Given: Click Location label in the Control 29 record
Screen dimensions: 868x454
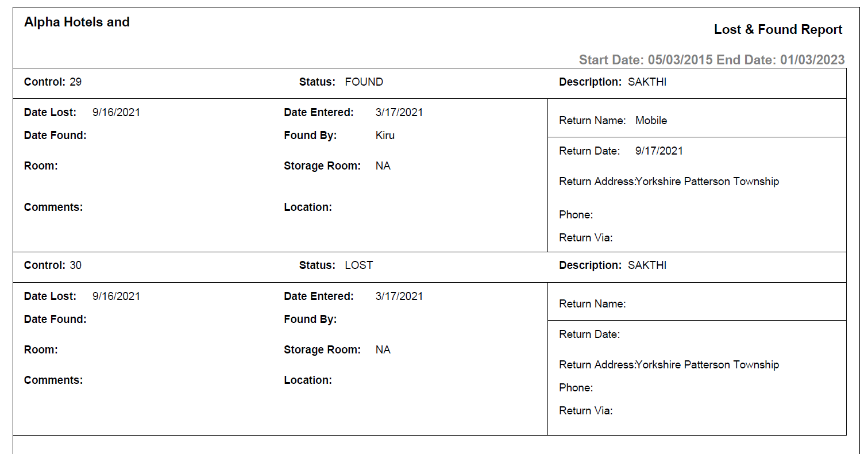Looking at the screenshot, I should click(308, 207).
